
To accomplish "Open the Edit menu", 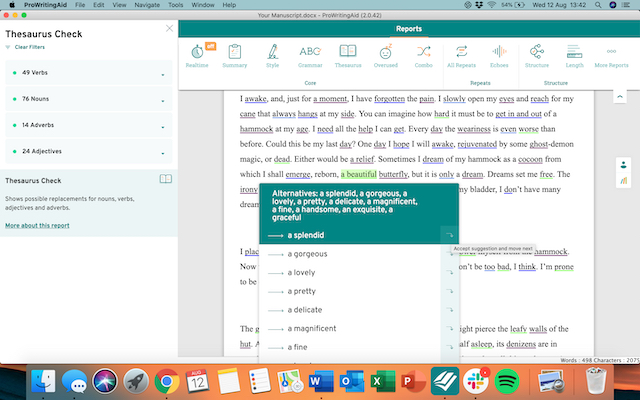I will (98, 5).
